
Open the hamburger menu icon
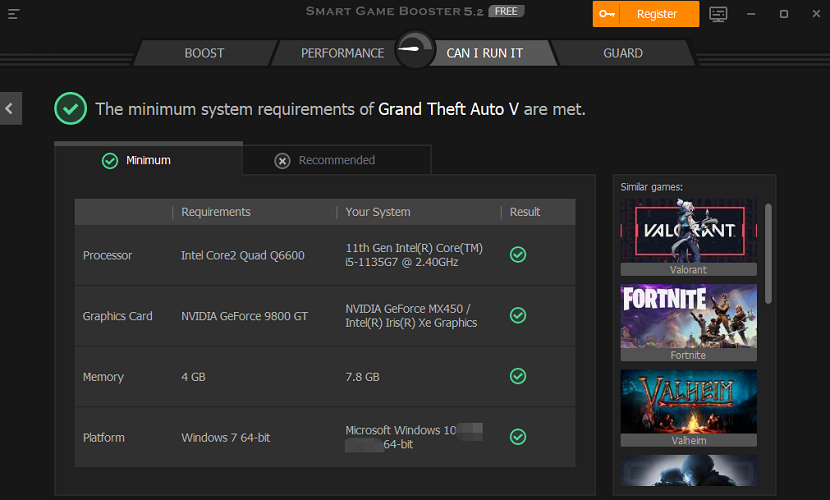(13, 14)
